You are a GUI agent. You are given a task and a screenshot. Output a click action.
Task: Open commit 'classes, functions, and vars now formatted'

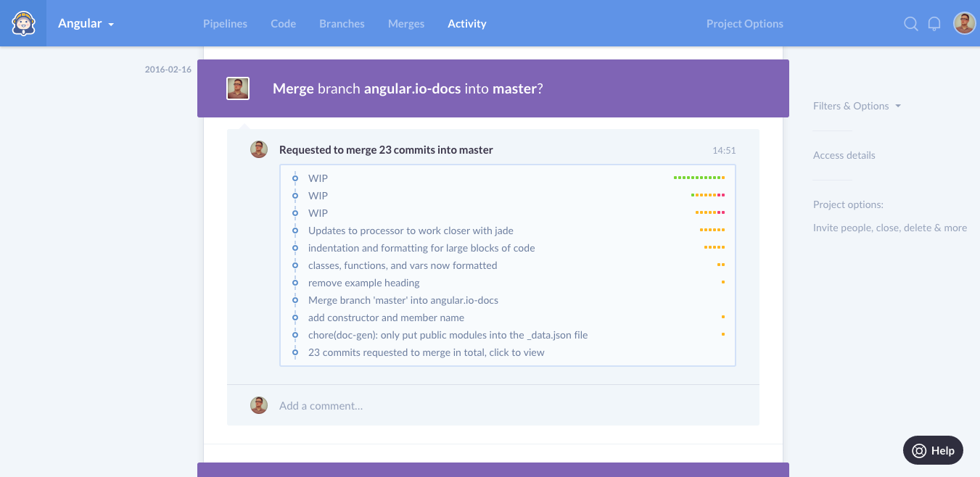403,265
